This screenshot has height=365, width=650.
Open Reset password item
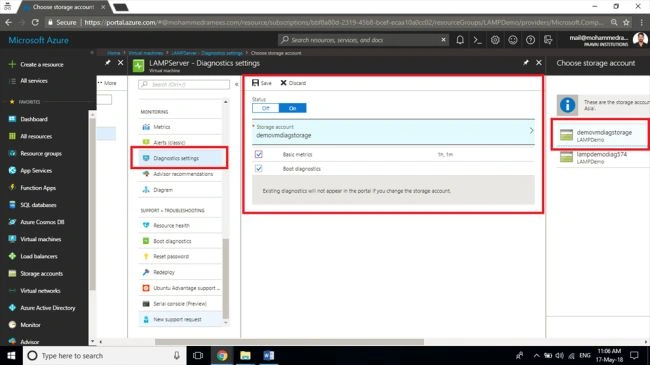point(180,256)
